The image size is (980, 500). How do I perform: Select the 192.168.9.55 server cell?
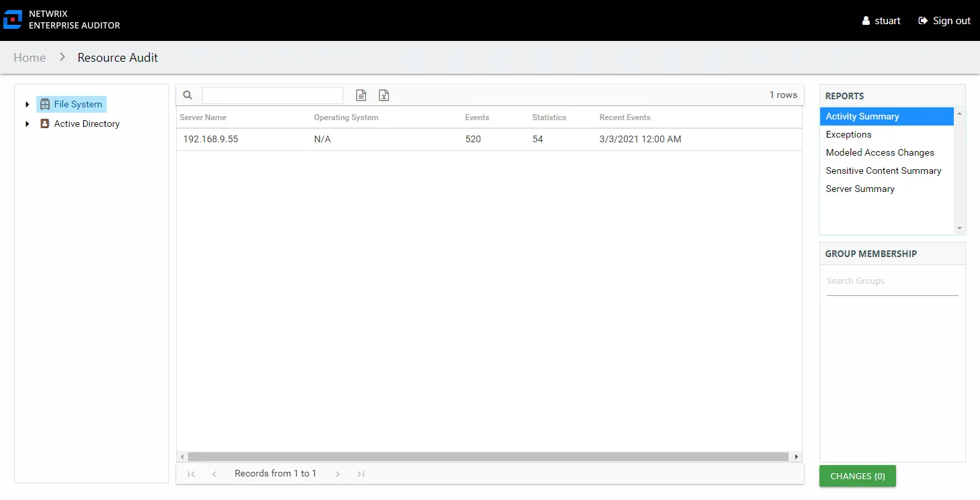tap(210, 140)
